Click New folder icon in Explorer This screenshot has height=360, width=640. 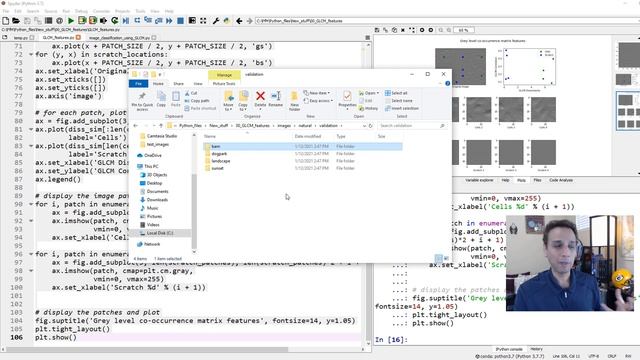[294, 101]
